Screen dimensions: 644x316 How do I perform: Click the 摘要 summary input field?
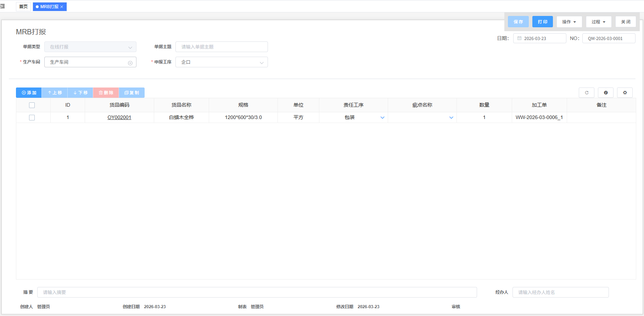[257, 292]
